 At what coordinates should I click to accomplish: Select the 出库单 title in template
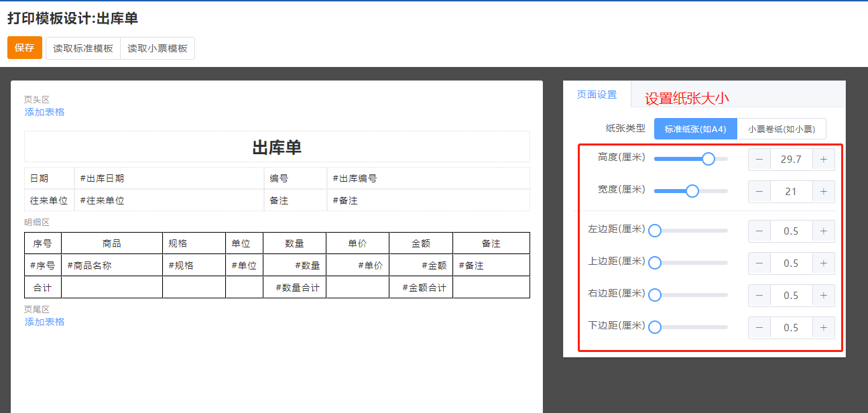pos(277,148)
